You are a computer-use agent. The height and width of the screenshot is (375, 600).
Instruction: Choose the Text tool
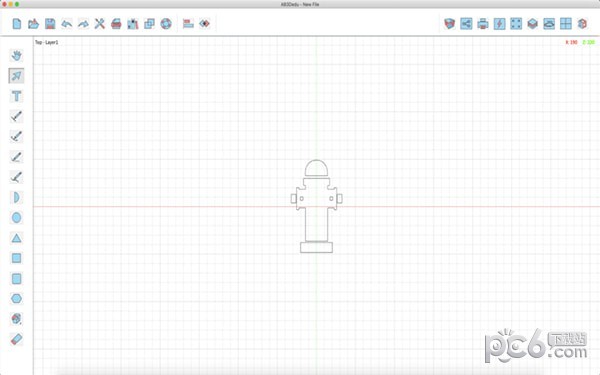16,96
